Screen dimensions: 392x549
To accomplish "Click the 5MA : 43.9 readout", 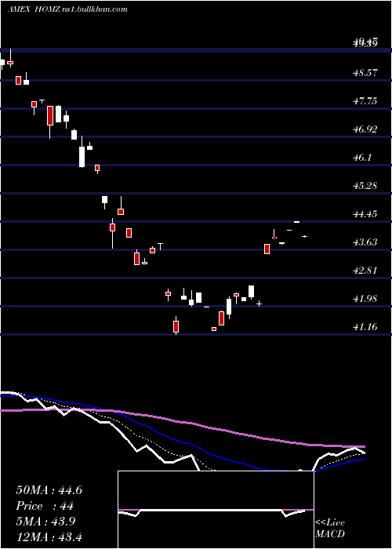I will tap(47, 522).
